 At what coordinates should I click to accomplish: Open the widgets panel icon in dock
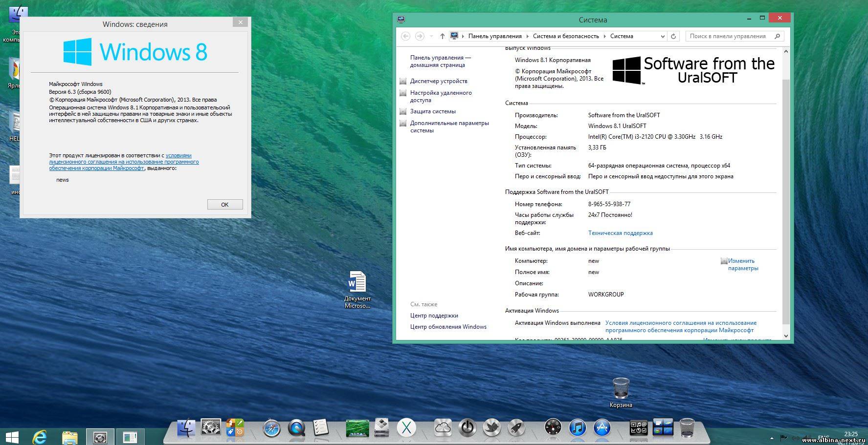pos(639,428)
